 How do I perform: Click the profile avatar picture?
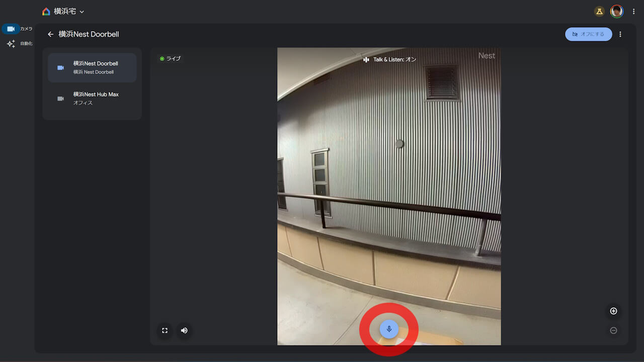pyautogui.click(x=616, y=12)
